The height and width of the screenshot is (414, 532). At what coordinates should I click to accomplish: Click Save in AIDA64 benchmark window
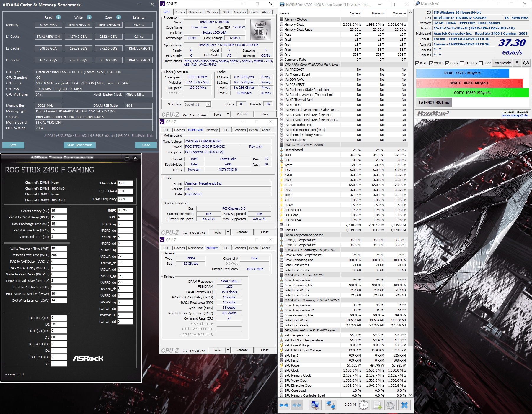point(13,145)
